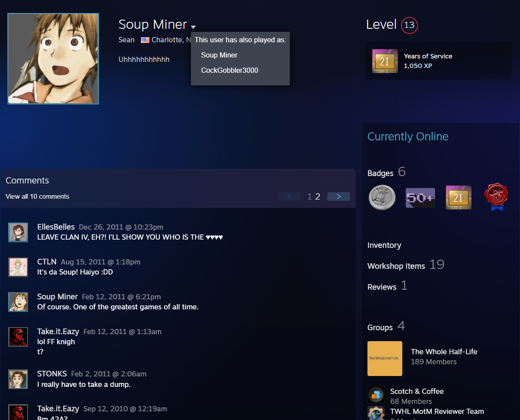520x420 pixels.
Task: Click the 21 years badge in Badges row
Action: 459,197
